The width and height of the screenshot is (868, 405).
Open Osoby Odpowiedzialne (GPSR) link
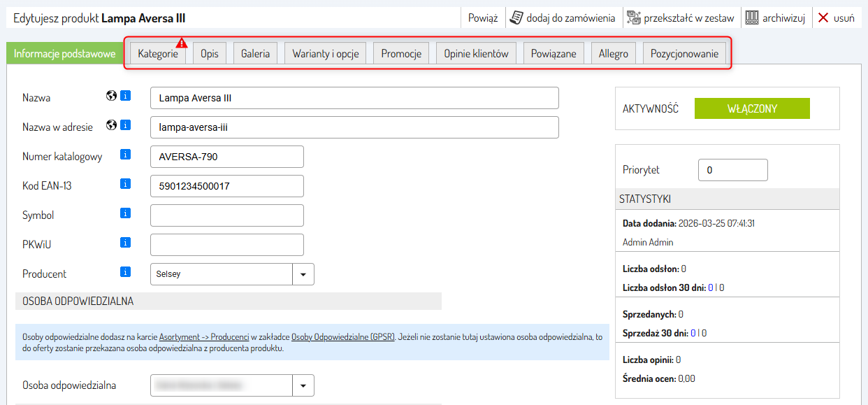pyautogui.click(x=343, y=336)
